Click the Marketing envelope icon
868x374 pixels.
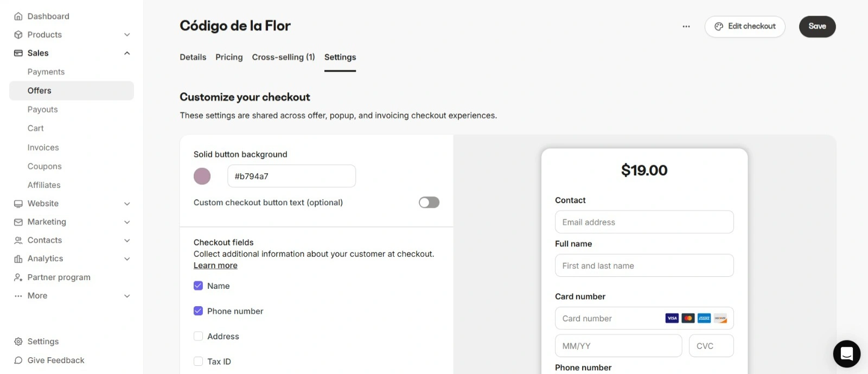pyautogui.click(x=18, y=222)
